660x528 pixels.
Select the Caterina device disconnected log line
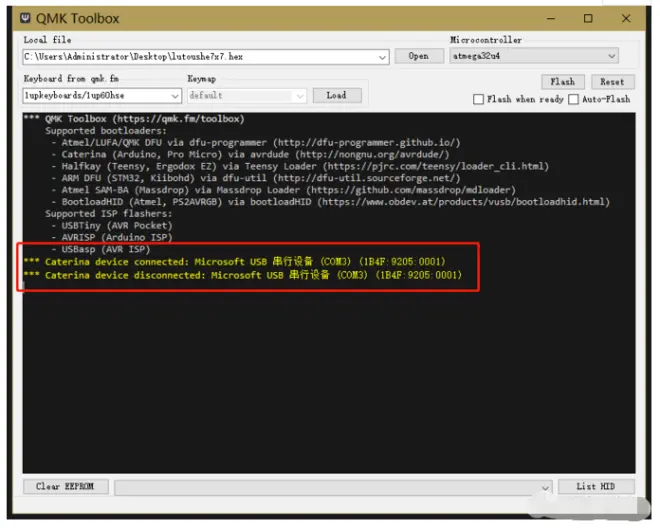243,275
